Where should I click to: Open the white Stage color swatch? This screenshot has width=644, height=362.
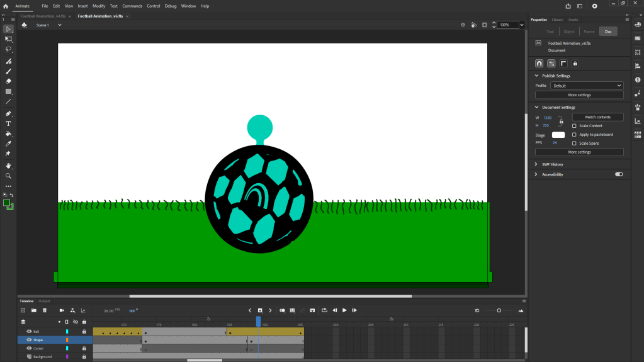click(558, 135)
